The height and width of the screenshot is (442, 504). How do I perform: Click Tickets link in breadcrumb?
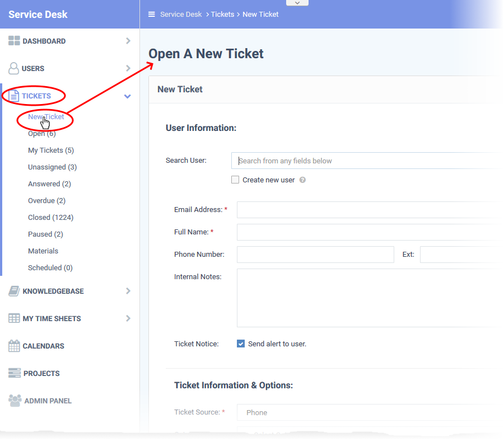coord(222,15)
